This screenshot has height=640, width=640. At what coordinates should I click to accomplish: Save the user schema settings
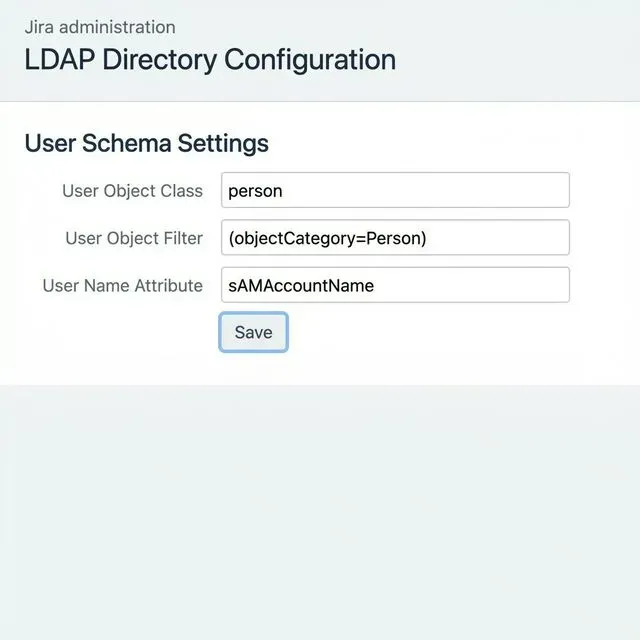pyautogui.click(x=253, y=332)
